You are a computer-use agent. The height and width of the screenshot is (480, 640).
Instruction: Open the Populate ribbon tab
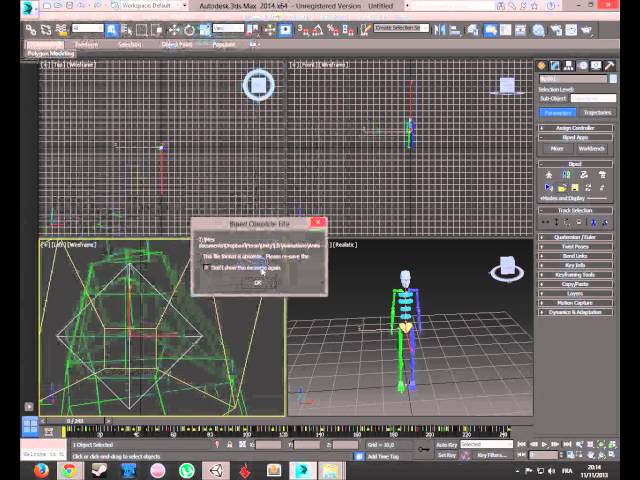[x=224, y=44]
